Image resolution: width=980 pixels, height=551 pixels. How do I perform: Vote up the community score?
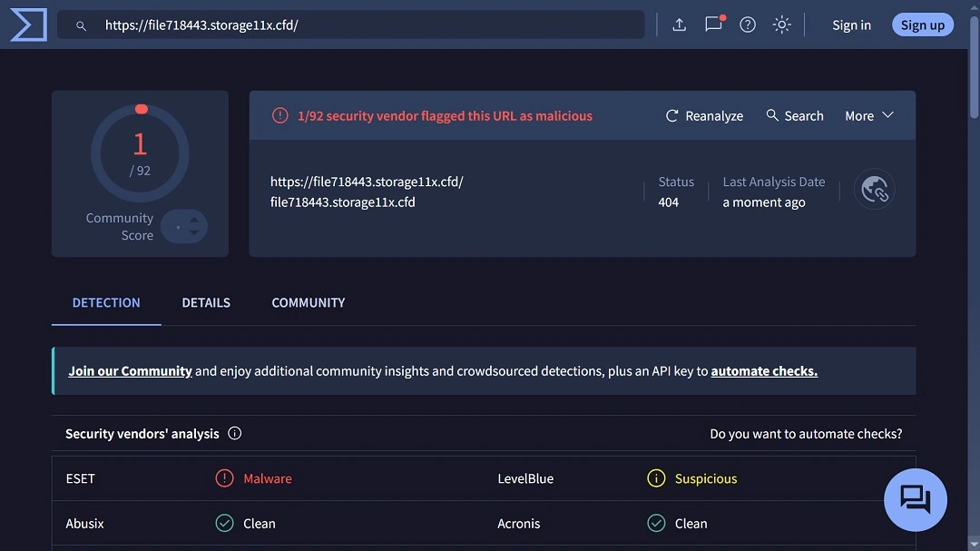(194, 221)
